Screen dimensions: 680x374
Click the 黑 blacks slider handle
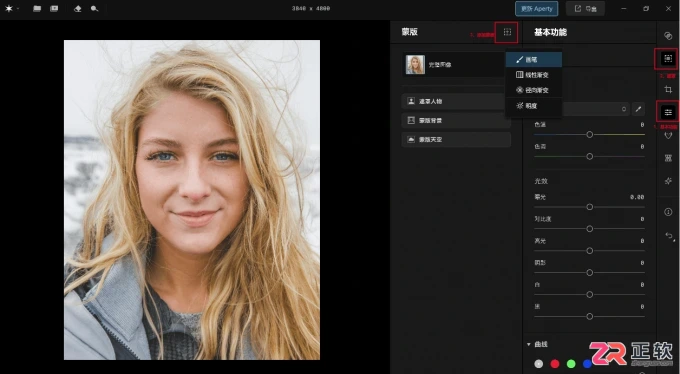pos(589,316)
